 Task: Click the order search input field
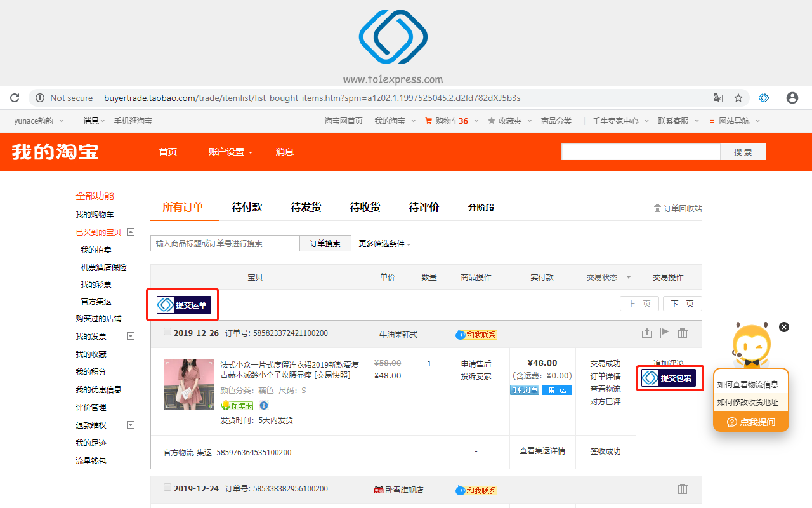click(x=225, y=243)
